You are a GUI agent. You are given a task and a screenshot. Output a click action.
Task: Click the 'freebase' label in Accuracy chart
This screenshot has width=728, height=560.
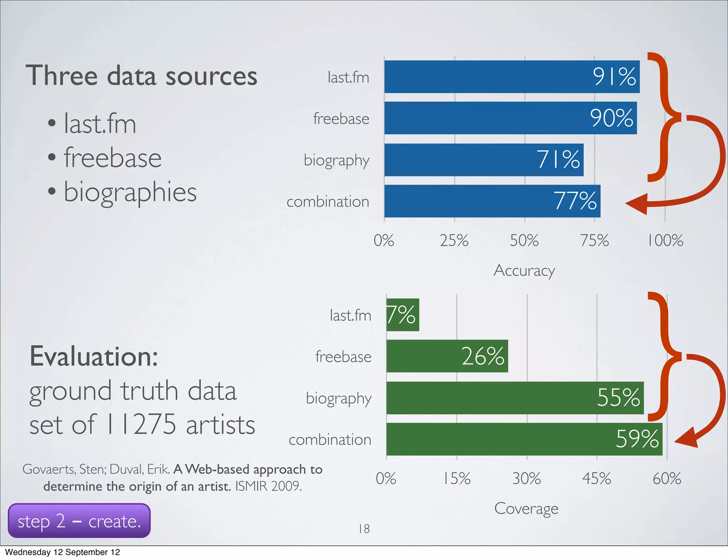tap(341, 119)
